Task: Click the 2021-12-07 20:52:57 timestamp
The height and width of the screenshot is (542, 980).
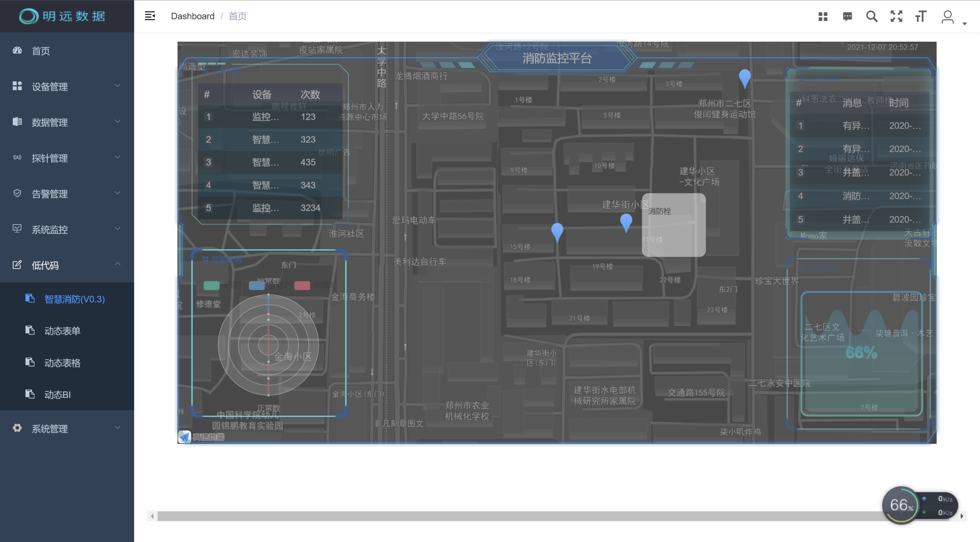Action: pyautogui.click(x=882, y=47)
